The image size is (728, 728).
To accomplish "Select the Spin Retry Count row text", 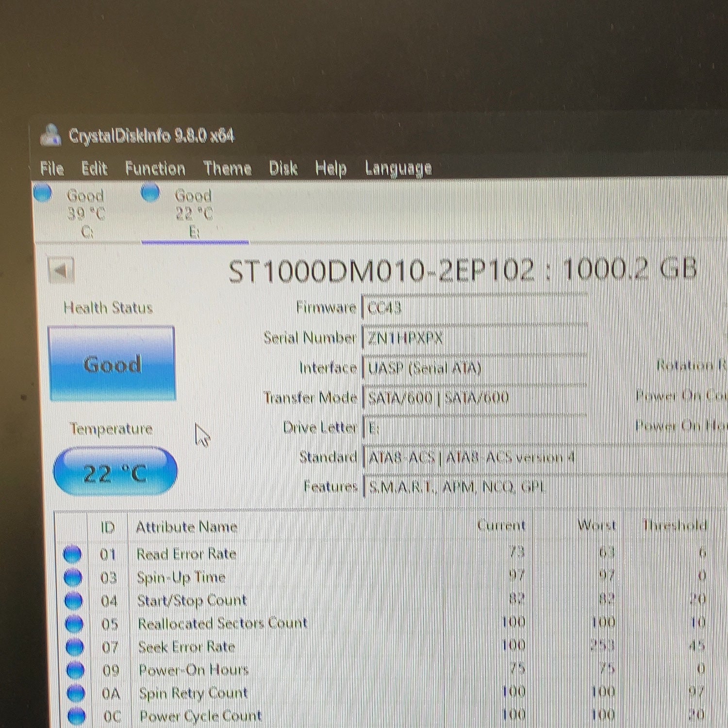I will pyautogui.click(x=194, y=693).
